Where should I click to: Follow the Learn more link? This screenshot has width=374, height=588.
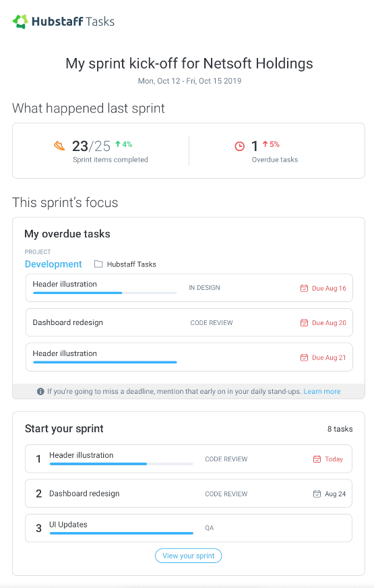click(x=322, y=392)
